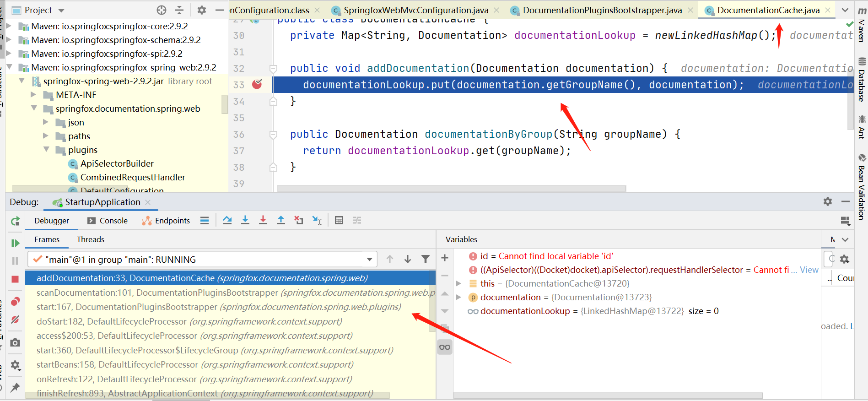Toggle Mute Breakpoints
Screen dimensions: 868x401
(x=15, y=320)
